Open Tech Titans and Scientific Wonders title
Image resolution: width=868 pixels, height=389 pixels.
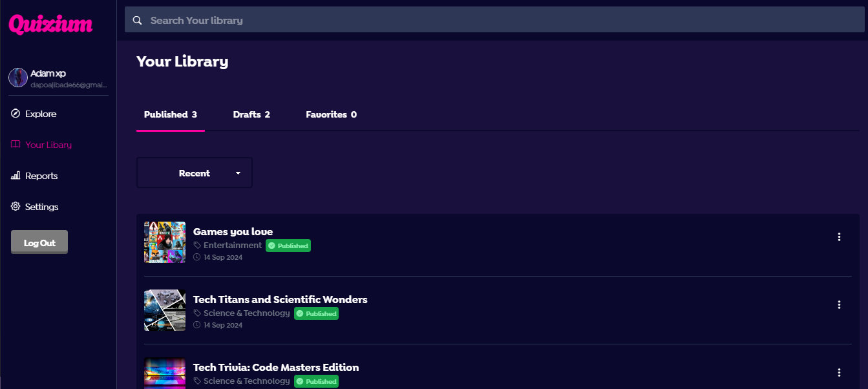point(280,299)
